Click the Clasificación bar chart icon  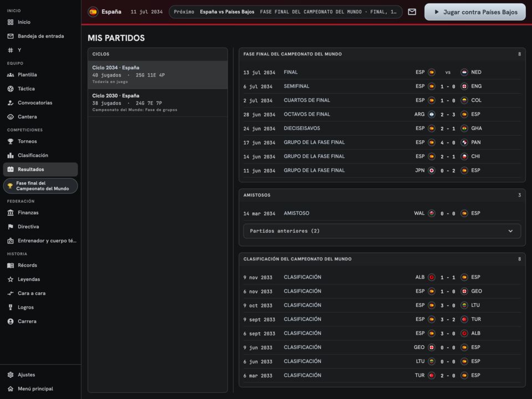(x=11, y=155)
